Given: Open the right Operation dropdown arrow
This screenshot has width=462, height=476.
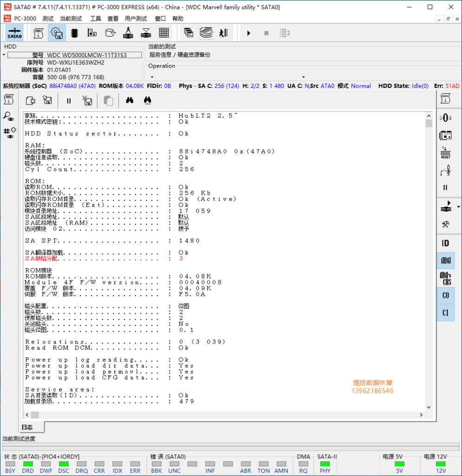Looking at the screenshot, I should point(303,77).
